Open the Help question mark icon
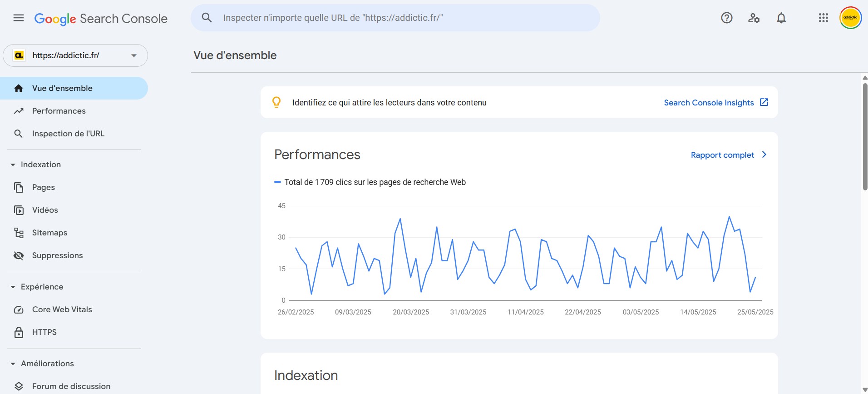The height and width of the screenshot is (394, 868). pos(727,18)
